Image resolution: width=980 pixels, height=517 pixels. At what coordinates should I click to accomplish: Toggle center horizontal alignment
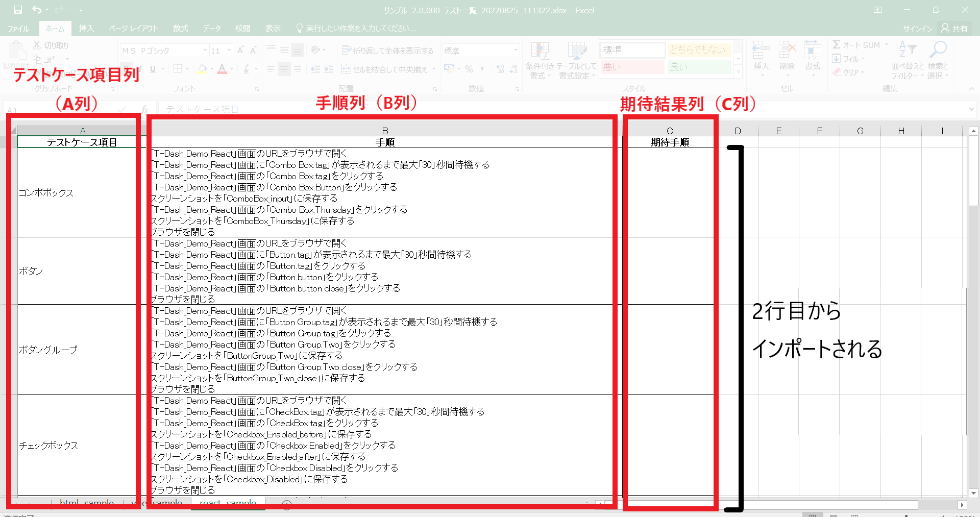[284, 69]
